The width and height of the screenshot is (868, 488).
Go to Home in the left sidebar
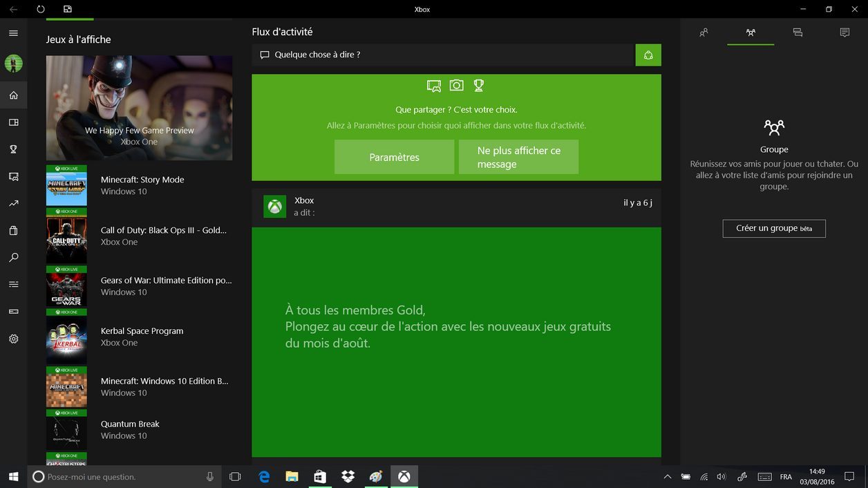[x=13, y=95]
